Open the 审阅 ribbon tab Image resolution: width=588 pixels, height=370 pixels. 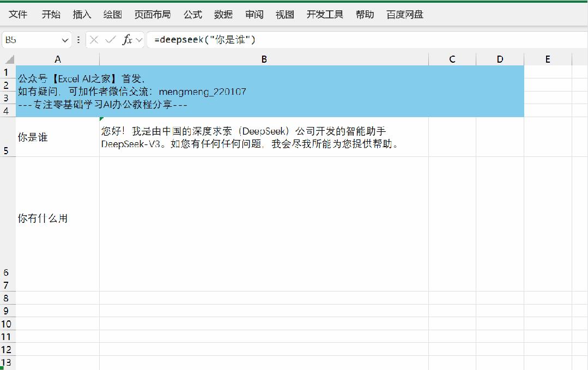point(253,15)
